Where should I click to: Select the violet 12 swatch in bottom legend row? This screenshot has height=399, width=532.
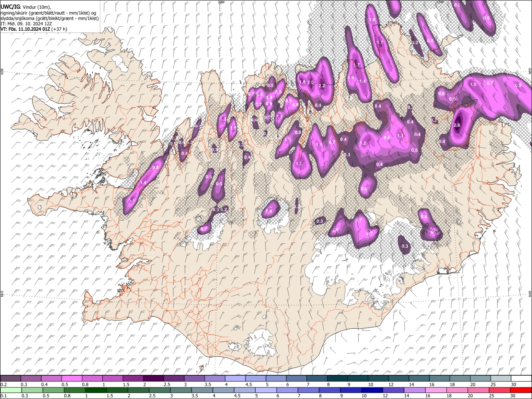click(x=393, y=390)
